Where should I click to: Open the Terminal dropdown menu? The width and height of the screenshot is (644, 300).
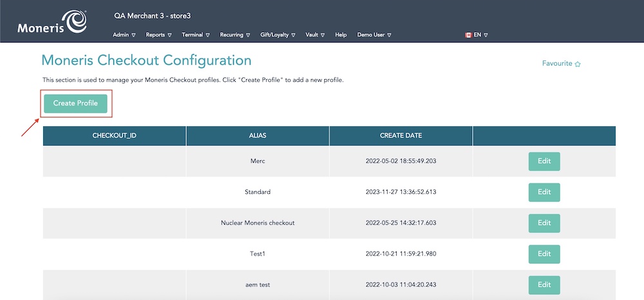click(196, 35)
